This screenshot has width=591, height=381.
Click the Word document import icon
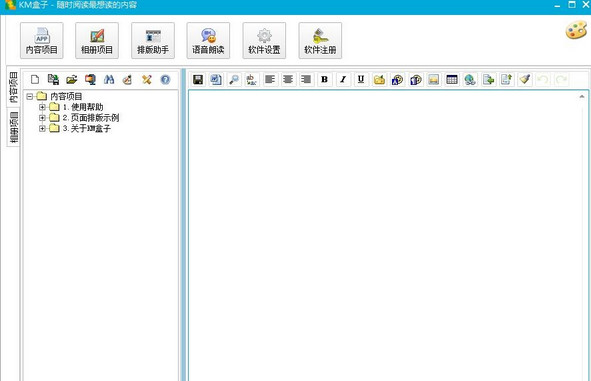click(x=216, y=80)
